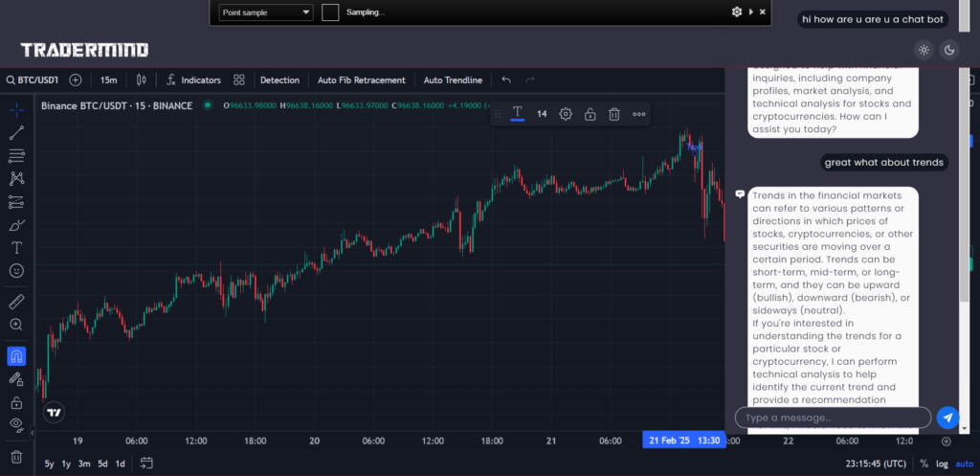Open the emoji icons tool
The image size is (980, 476).
click(x=17, y=270)
